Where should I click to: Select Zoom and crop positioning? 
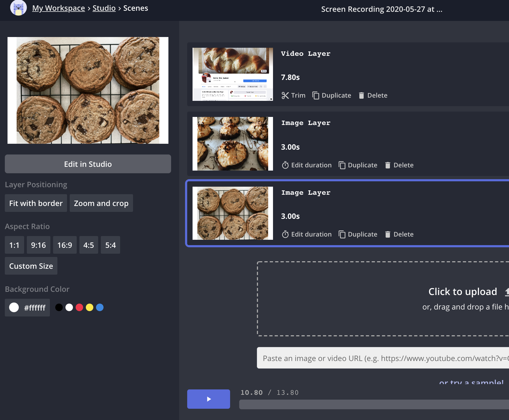click(101, 203)
